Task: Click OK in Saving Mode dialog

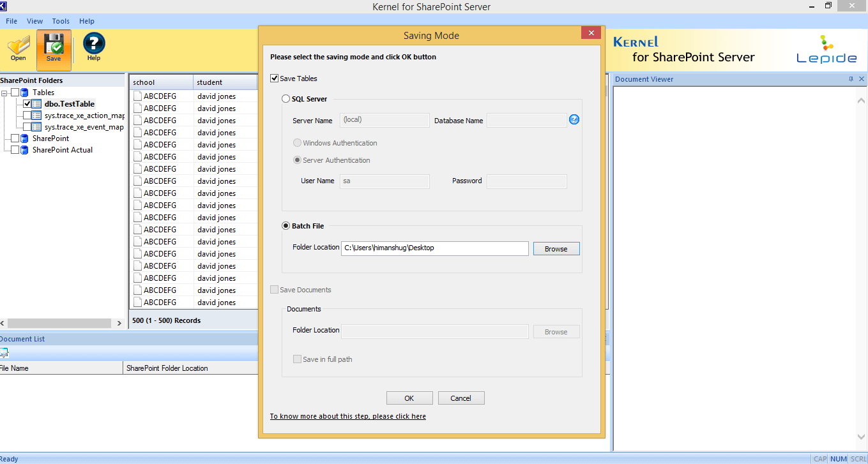Action: [409, 398]
